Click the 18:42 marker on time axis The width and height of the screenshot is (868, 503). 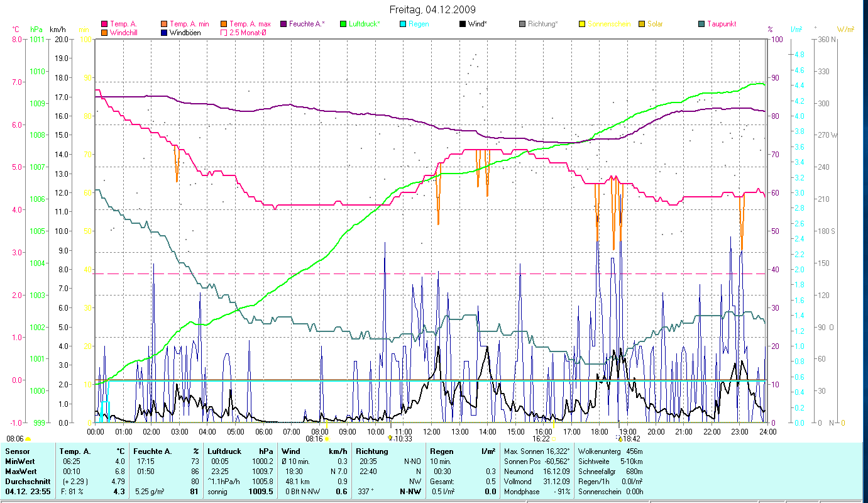[x=631, y=439]
